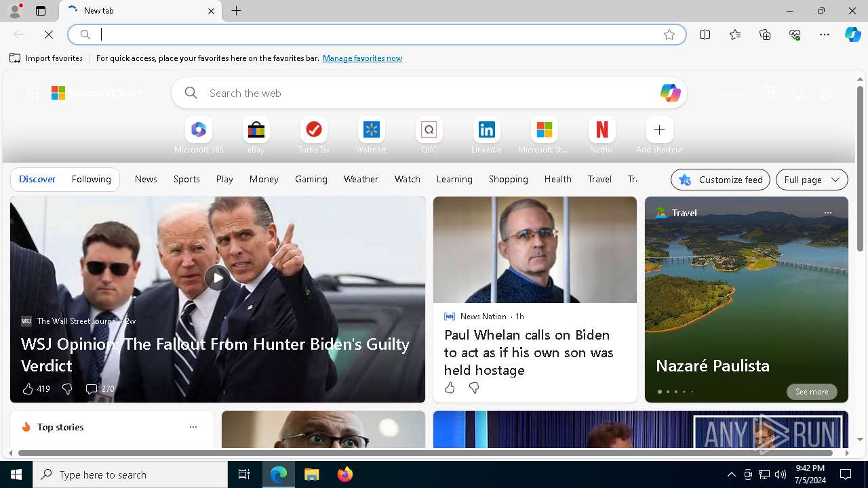Image resolution: width=868 pixels, height=488 pixels.
Task: Enable split screen view
Action: coord(705,35)
